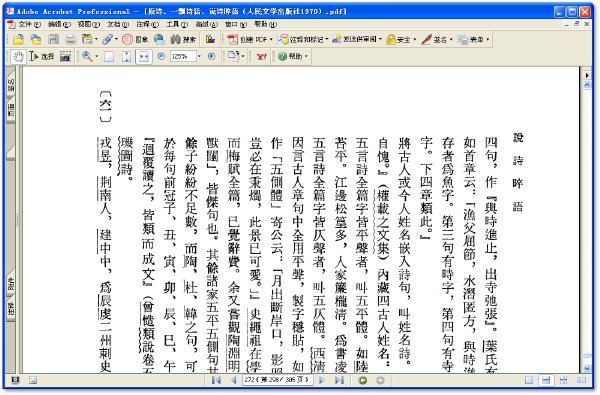Image resolution: width=600 pixels, height=395 pixels.
Task: Open the organizer dropdown arrow
Action: click(96, 39)
